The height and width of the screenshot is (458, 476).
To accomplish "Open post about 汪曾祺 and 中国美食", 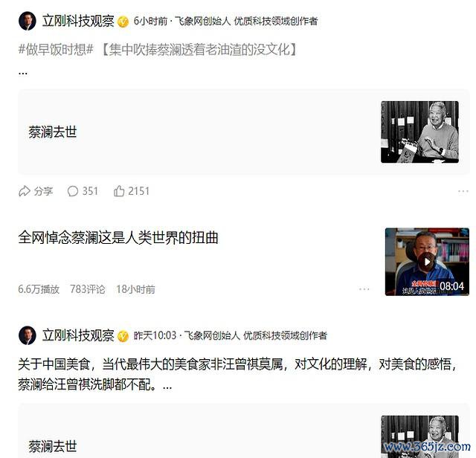I will click(237, 374).
